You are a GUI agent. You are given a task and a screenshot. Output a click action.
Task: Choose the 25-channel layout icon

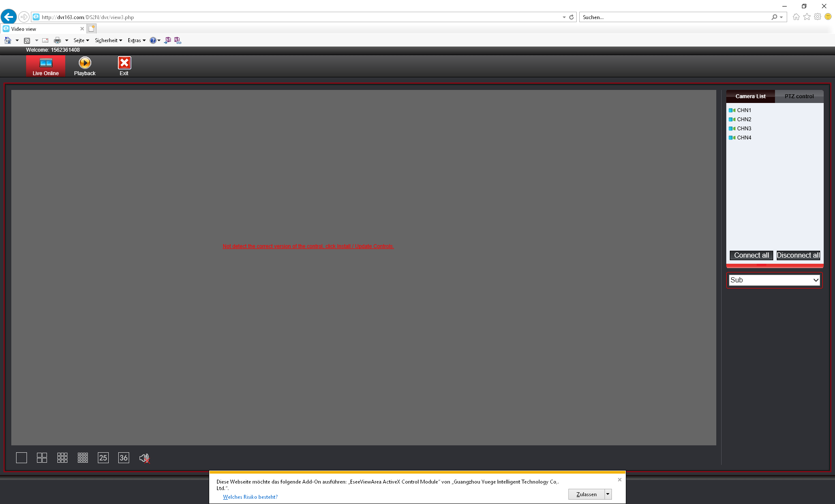tap(103, 458)
